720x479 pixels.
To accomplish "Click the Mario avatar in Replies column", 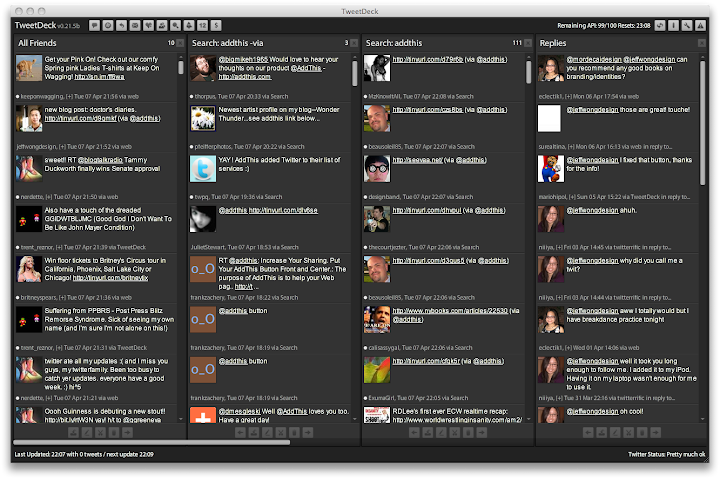I will (551, 169).
